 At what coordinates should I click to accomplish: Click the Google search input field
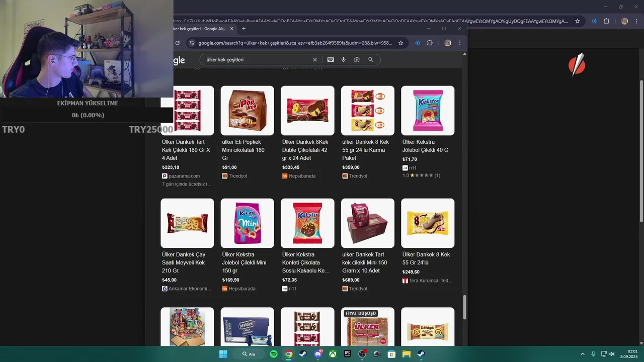pos(258,59)
